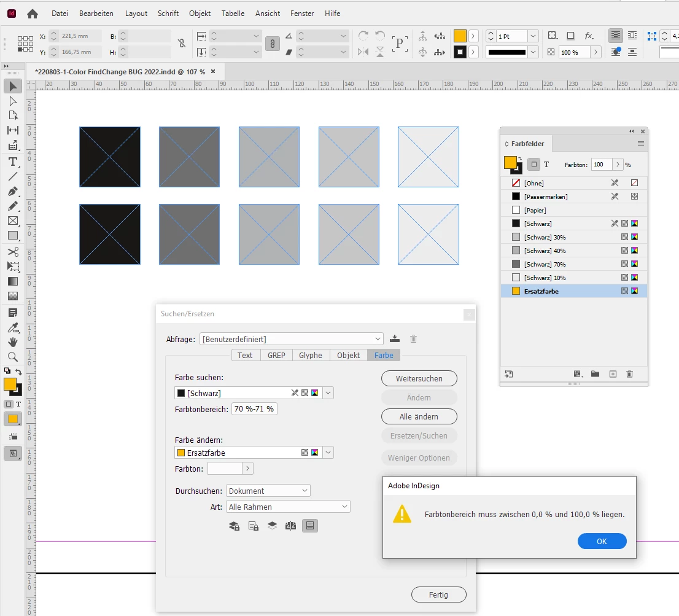The height and width of the screenshot is (616, 679).
Task: Select the Zoom tool
Action: [13, 357]
